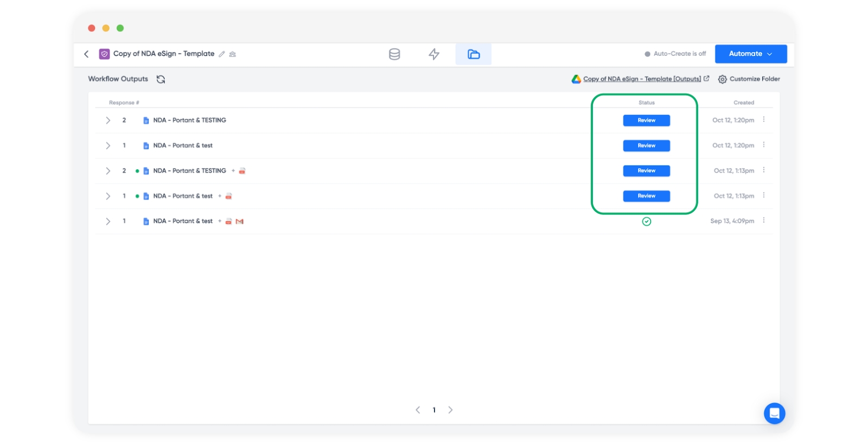The width and height of the screenshot is (868, 446).
Task: Click Review for the first NDA TESTING row
Action: (646, 120)
